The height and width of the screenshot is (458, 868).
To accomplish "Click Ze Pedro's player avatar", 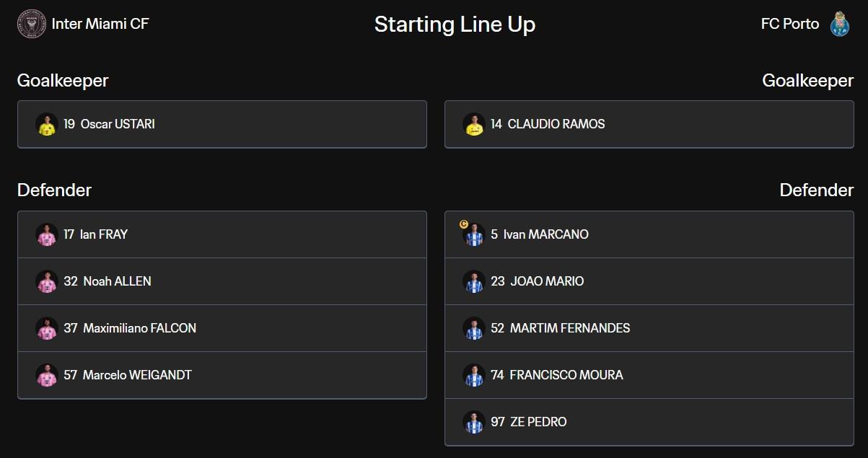I will coord(473,422).
